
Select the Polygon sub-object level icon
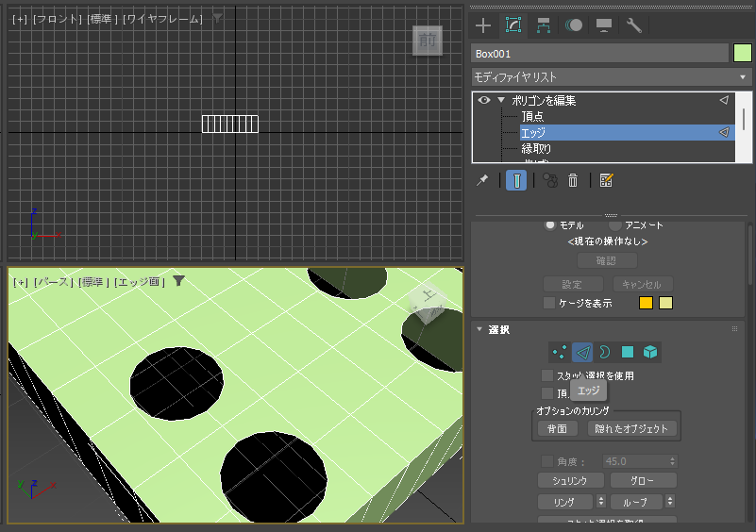click(x=628, y=352)
